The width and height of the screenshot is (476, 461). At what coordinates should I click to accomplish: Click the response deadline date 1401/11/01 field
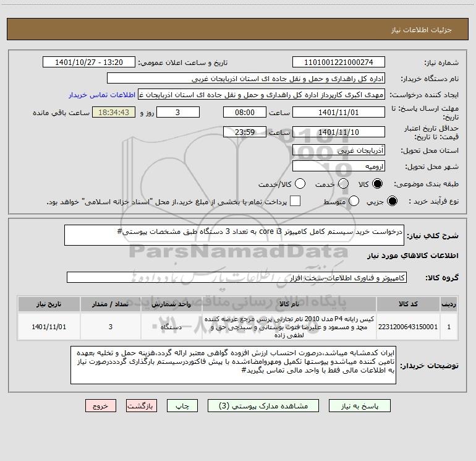tap(339, 112)
